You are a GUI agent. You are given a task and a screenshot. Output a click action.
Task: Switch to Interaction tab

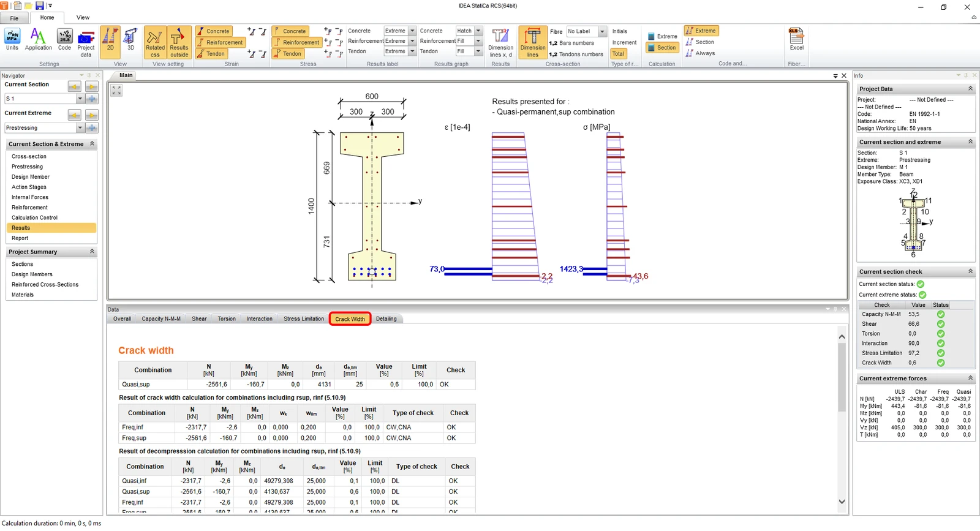pyautogui.click(x=260, y=318)
